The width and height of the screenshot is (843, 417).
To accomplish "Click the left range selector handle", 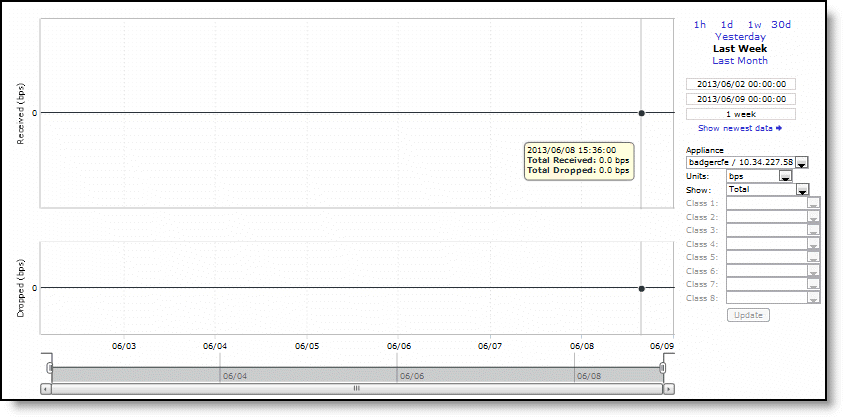I will (x=49, y=369).
